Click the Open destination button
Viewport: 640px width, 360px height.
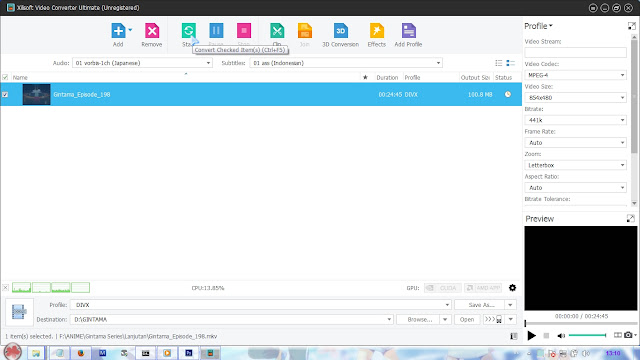click(x=467, y=319)
